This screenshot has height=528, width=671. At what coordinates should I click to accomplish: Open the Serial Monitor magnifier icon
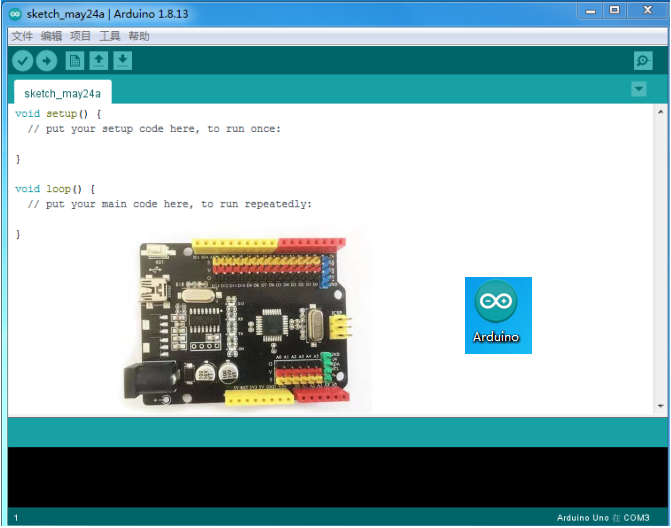pos(643,61)
